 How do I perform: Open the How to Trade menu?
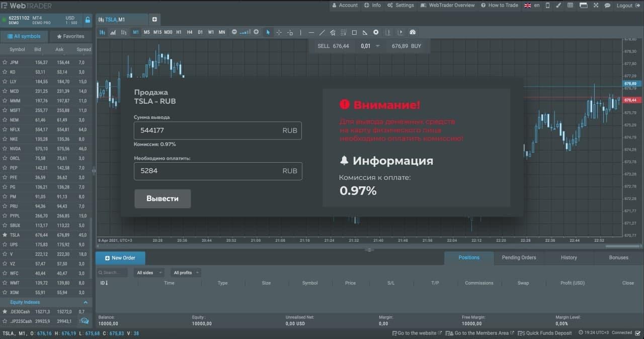click(500, 6)
